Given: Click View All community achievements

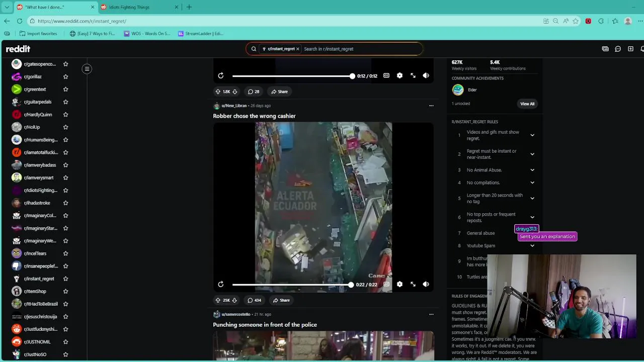Looking at the screenshot, I should pos(527,104).
